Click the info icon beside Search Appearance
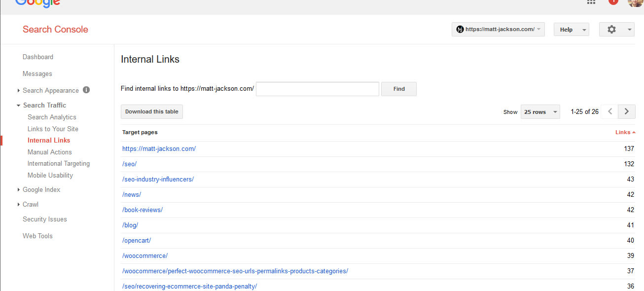The image size is (644, 291). (86, 90)
